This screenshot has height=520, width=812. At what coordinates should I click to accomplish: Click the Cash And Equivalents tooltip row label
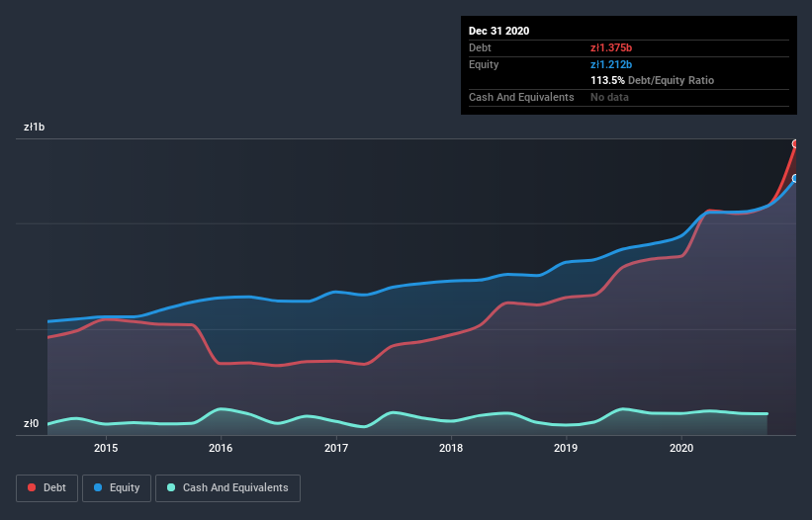[521, 97]
